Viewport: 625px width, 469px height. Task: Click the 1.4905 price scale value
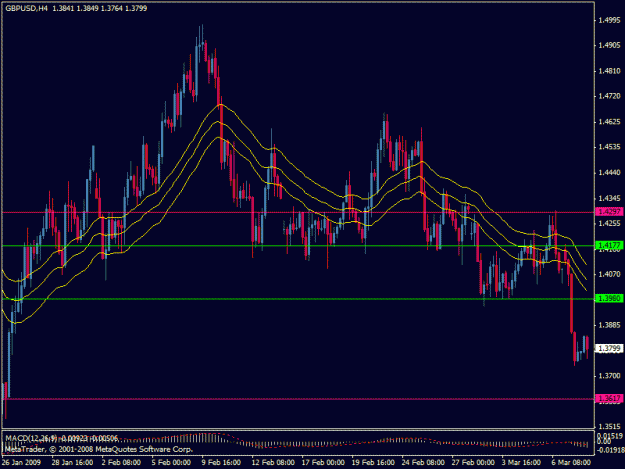pyautogui.click(x=610, y=45)
